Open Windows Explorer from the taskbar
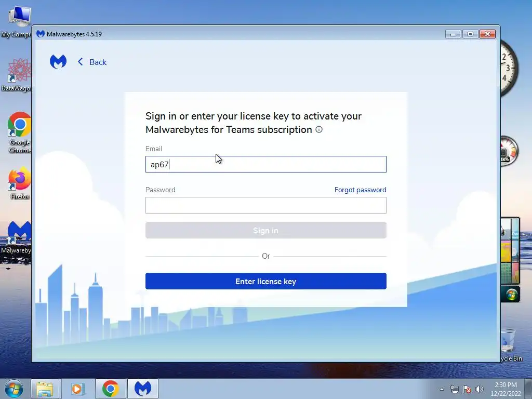 tap(45, 389)
